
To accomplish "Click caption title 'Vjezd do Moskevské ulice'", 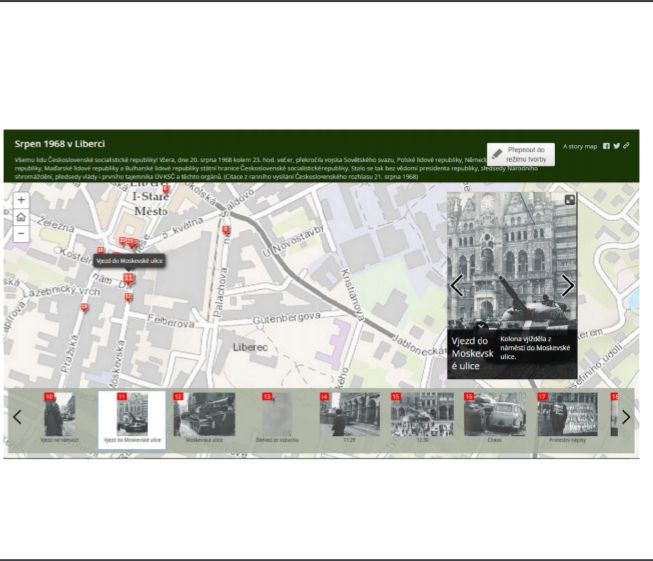I will [473, 353].
